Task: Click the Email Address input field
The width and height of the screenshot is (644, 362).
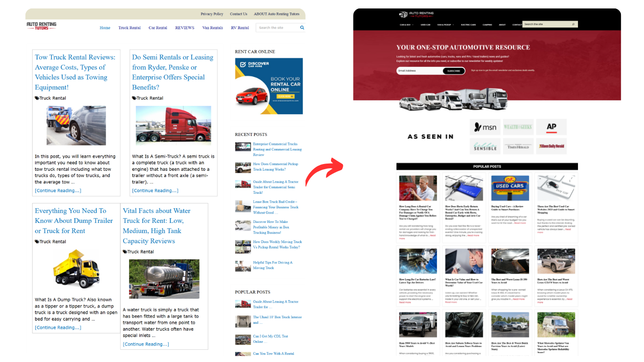Action: pyautogui.click(x=420, y=71)
